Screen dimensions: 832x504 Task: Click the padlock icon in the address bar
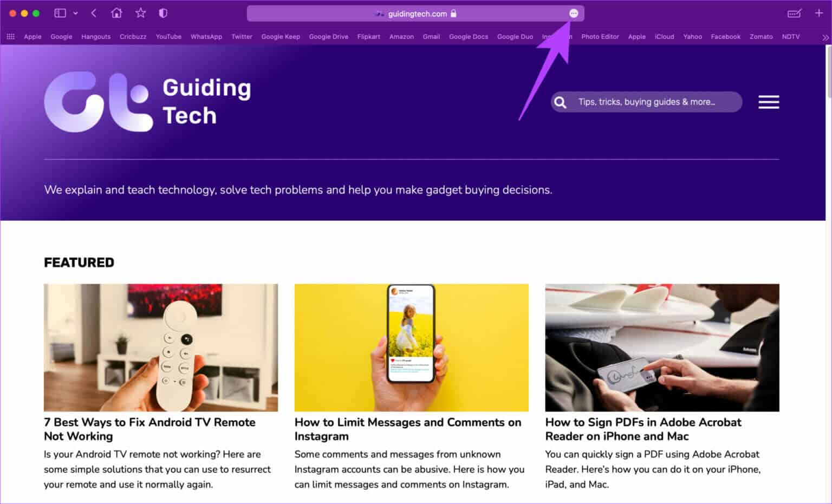pyautogui.click(x=453, y=14)
